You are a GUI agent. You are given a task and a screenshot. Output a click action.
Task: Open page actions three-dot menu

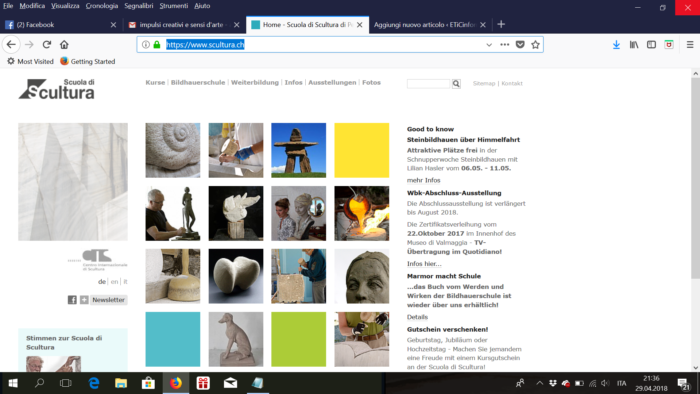click(504, 45)
